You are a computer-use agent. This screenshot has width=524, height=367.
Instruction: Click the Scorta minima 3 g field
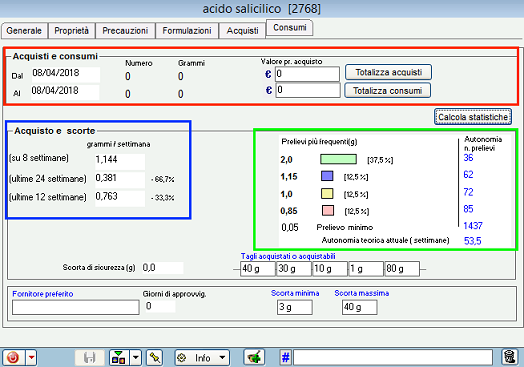[x=295, y=307]
